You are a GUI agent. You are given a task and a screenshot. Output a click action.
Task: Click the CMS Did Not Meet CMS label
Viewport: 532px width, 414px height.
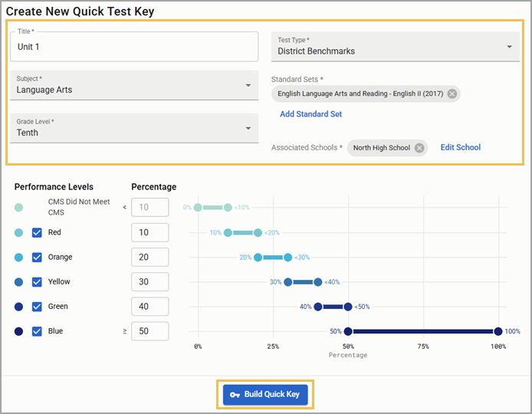[x=79, y=207]
